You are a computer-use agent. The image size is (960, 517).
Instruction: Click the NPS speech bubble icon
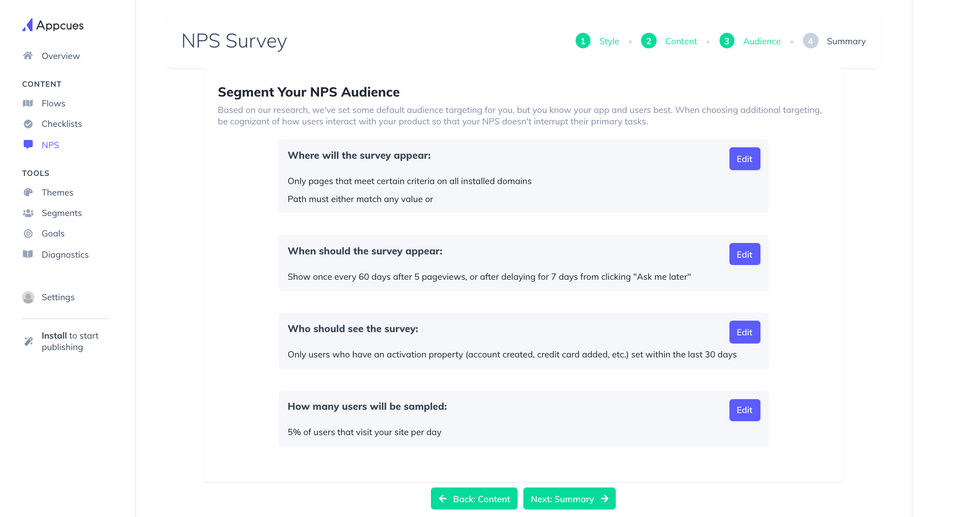28,145
